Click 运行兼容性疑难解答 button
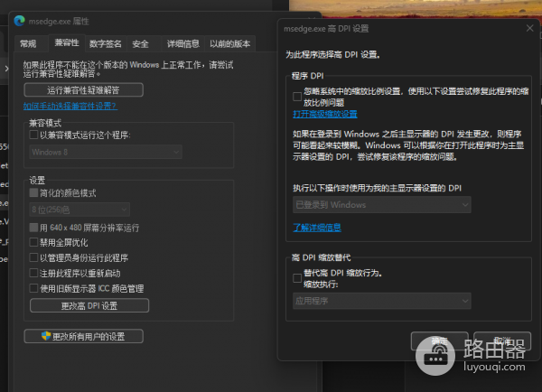 click(x=83, y=90)
